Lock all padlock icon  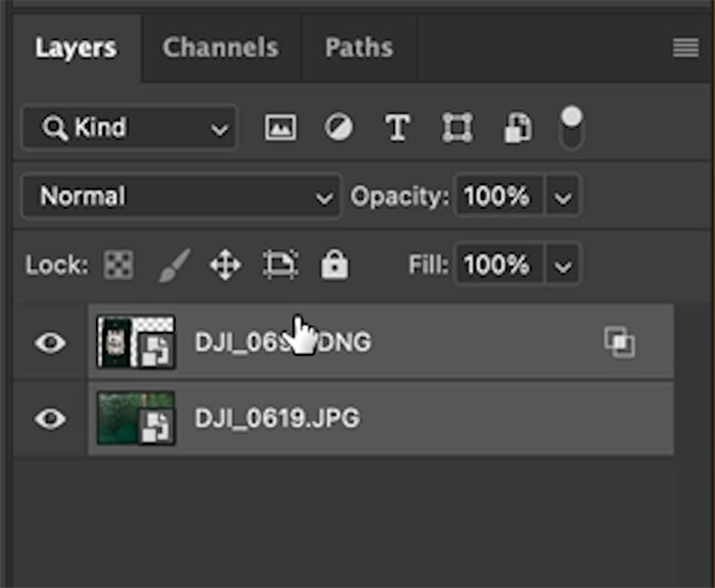coord(334,265)
